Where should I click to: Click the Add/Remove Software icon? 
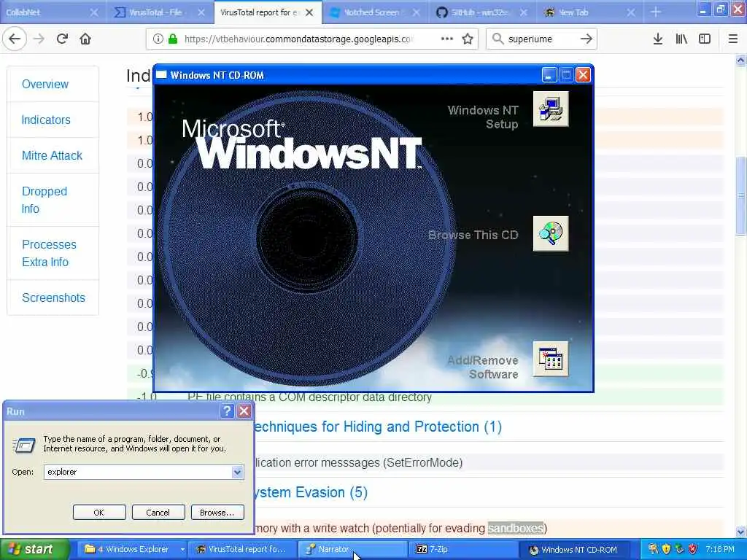[551, 359]
